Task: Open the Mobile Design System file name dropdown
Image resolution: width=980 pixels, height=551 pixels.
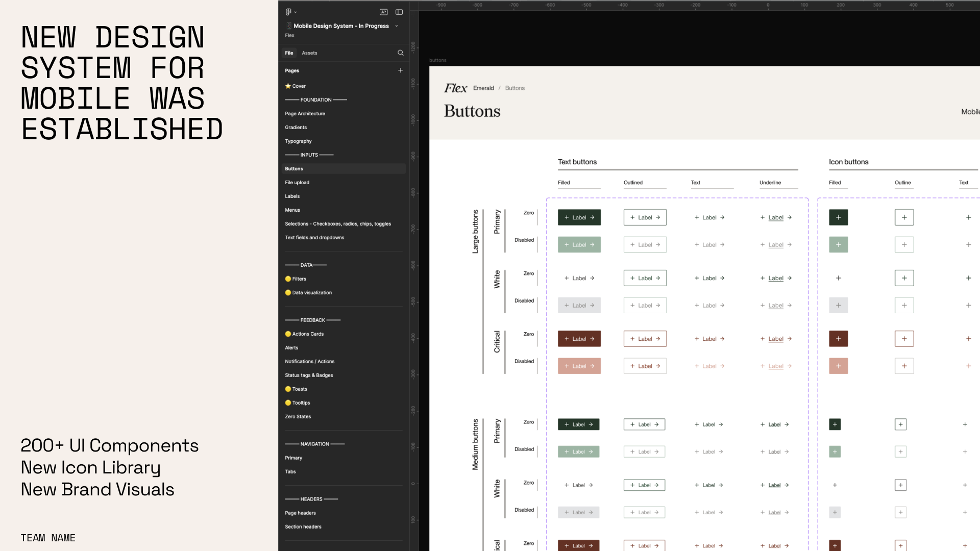Action: click(x=396, y=26)
